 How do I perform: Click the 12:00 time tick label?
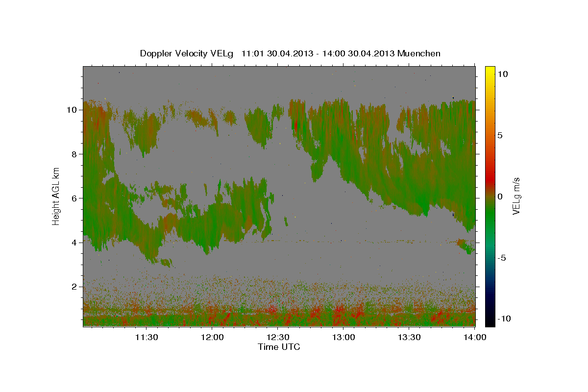[212, 337]
